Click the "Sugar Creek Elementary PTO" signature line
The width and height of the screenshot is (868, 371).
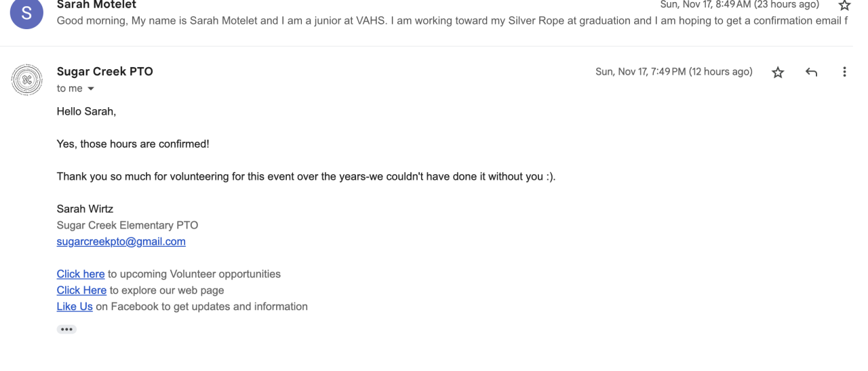(x=127, y=225)
